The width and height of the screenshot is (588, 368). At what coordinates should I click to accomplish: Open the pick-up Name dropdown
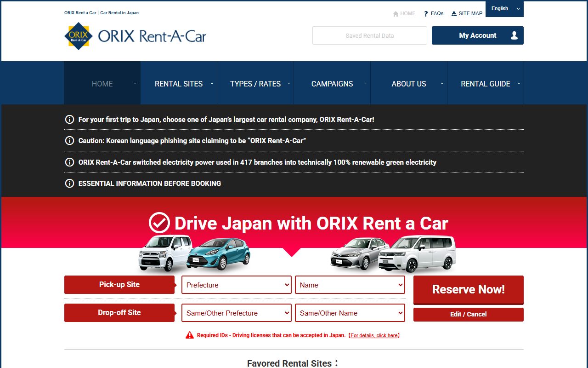(350, 285)
